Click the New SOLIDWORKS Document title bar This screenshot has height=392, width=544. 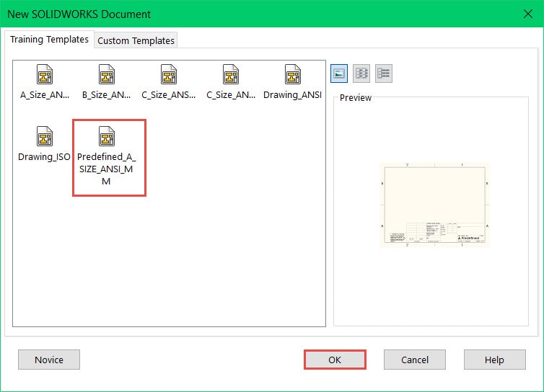click(216, 14)
